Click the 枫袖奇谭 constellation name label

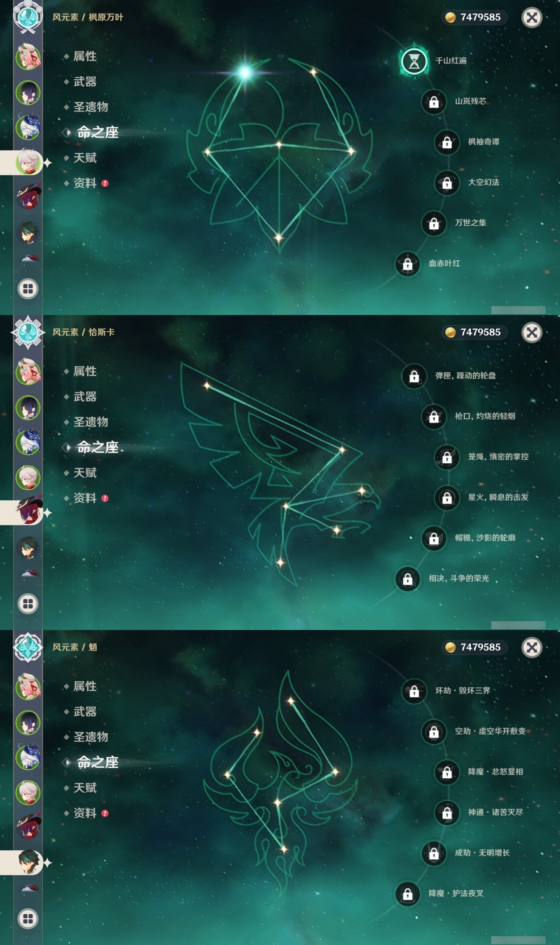[x=483, y=142]
